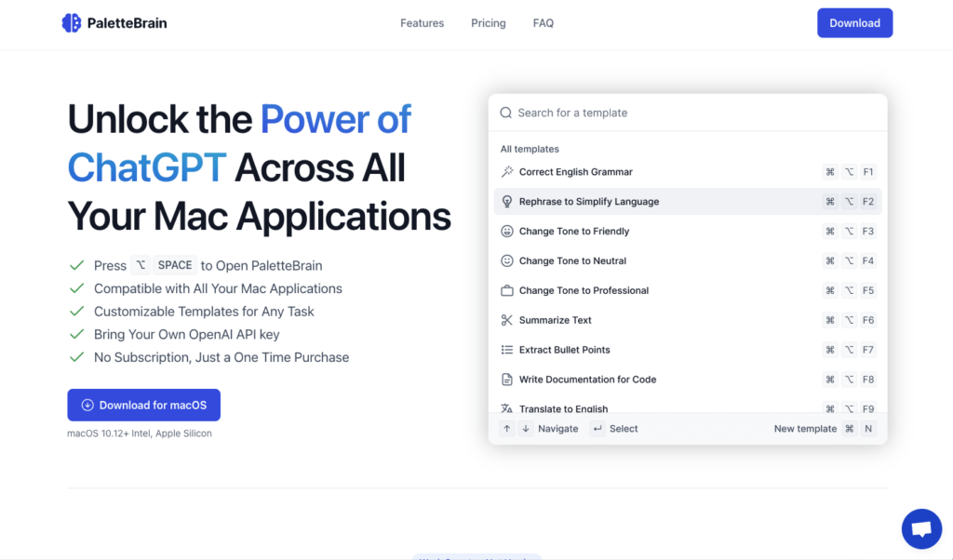The image size is (953, 560).
Task: Click the briefcase icon for Professional tone
Action: pyautogui.click(x=507, y=291)
